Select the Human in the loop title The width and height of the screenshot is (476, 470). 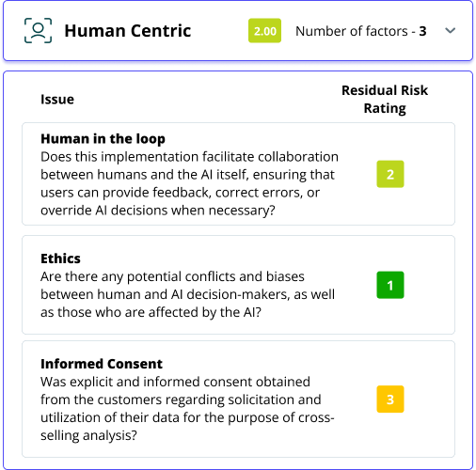[x=103, y=138]
